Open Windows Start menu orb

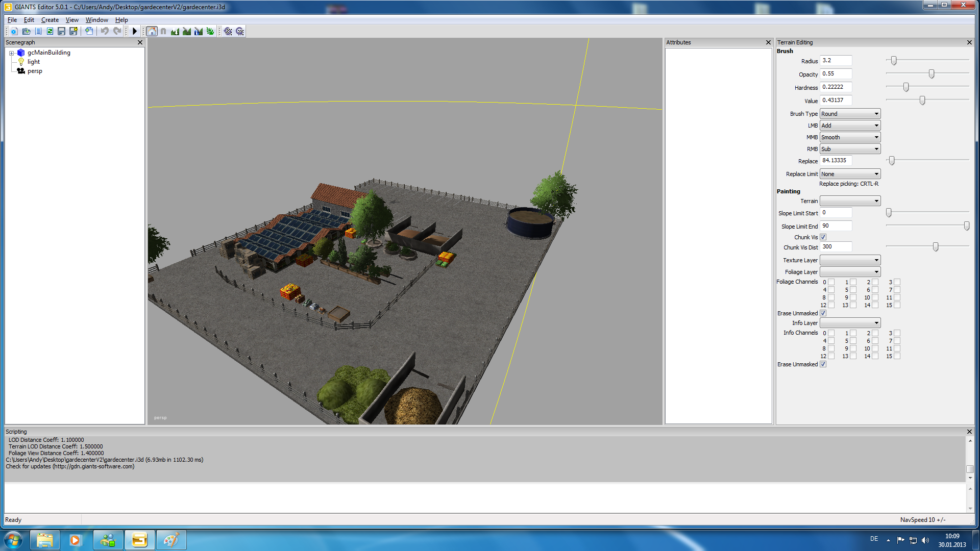13,540
